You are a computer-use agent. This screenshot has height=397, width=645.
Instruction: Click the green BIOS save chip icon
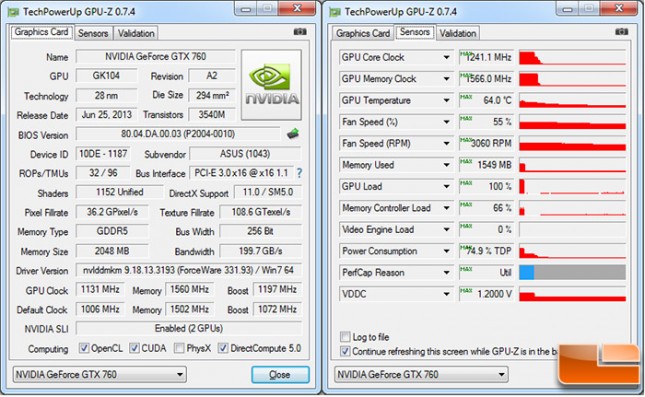point(293,134)
